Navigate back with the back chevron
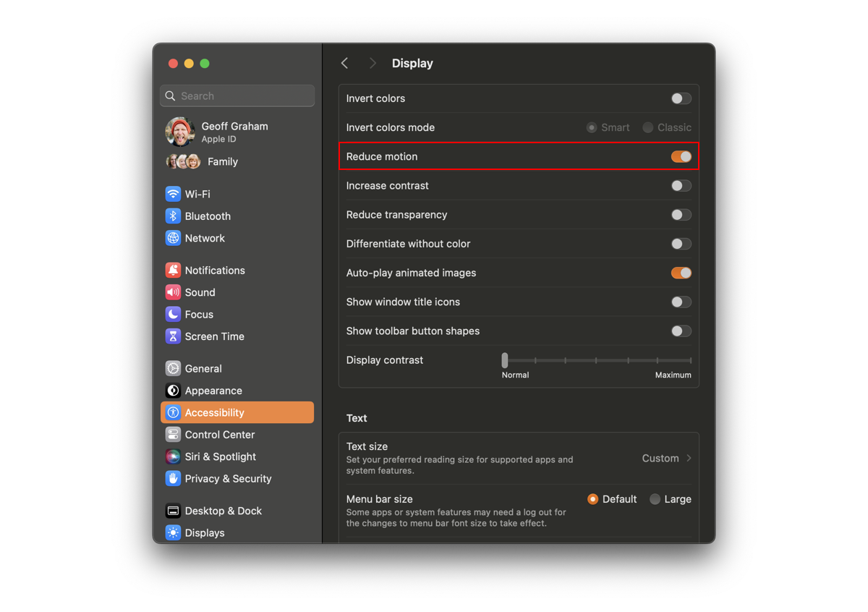 point(344,63)
